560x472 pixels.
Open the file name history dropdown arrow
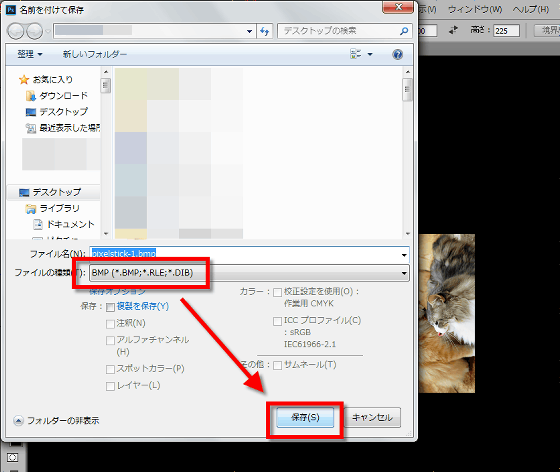point(404,255)
